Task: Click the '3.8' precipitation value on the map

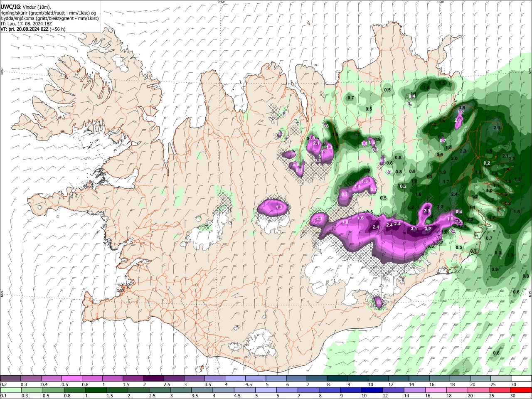Action: [x=461, y=108]
